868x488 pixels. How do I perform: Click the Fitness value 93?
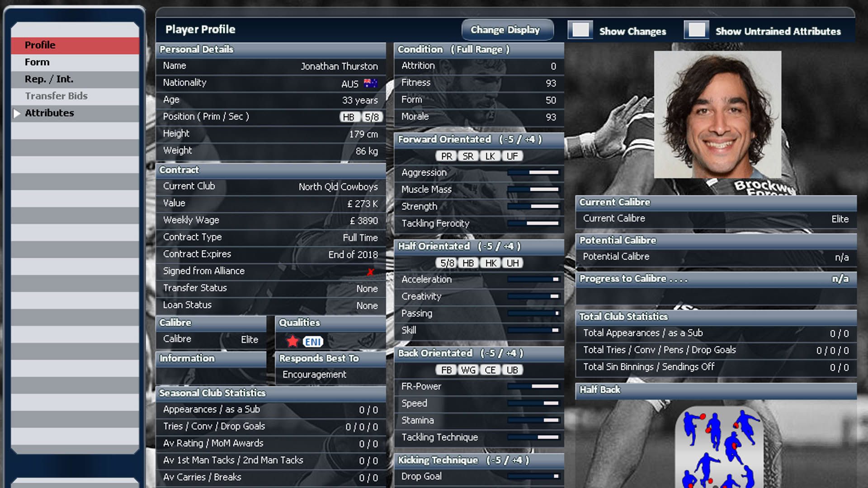point(551,83)
